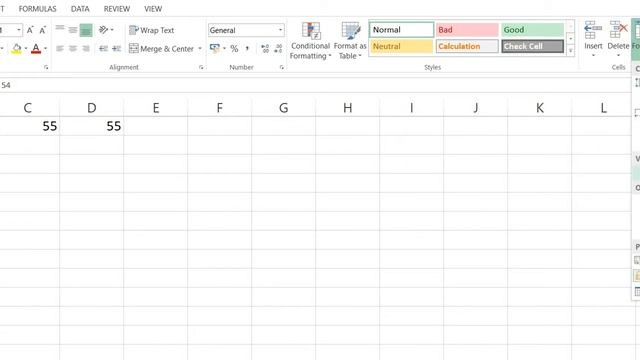The height and width of the screenshot is (360, 640).
Task: Toggle Align Right
Action: click(x=86, y=49)
